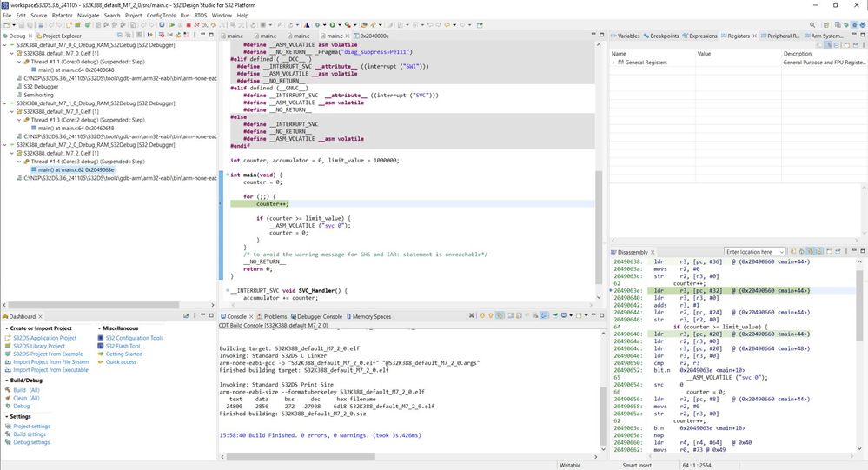The height and width of the screenshot is (470, 868).
Task: Click the Open Console icon in the Console toolbar
Action: (x=579, y=315)
